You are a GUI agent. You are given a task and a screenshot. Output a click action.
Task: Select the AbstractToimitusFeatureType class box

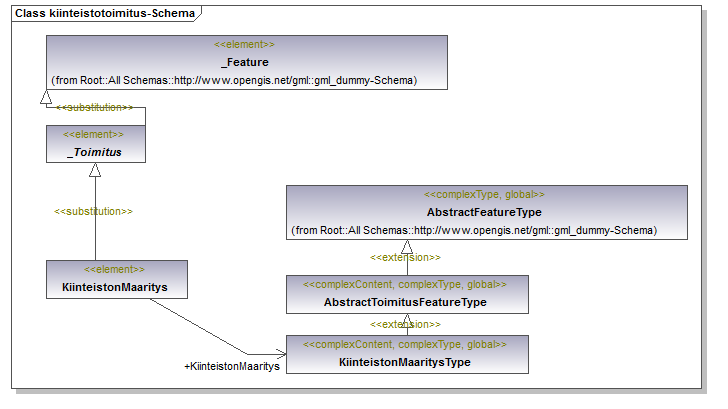(x=407, y=294)
